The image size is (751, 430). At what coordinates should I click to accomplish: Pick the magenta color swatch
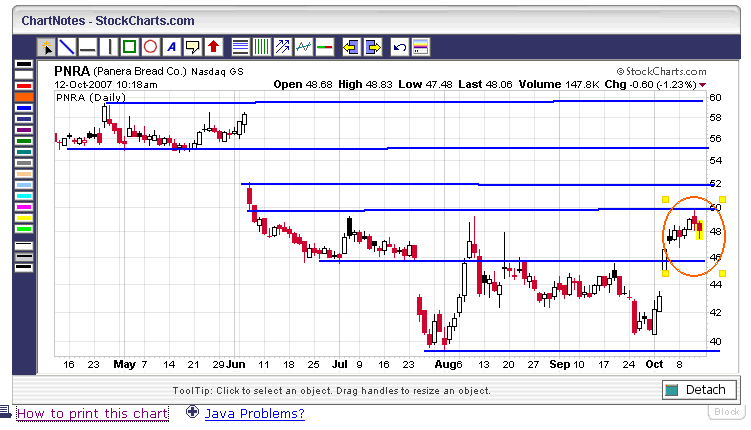click(24, 207)
